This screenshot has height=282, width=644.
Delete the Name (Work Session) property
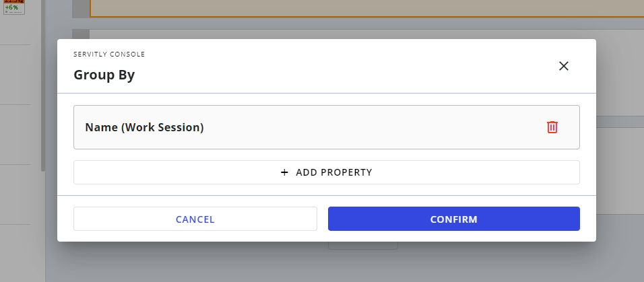(552, 127)
